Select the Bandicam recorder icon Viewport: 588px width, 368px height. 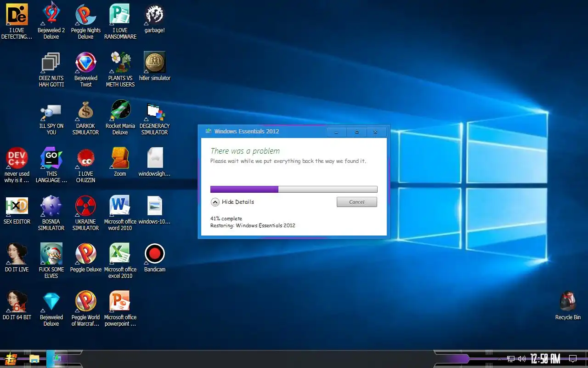[155, 258]
